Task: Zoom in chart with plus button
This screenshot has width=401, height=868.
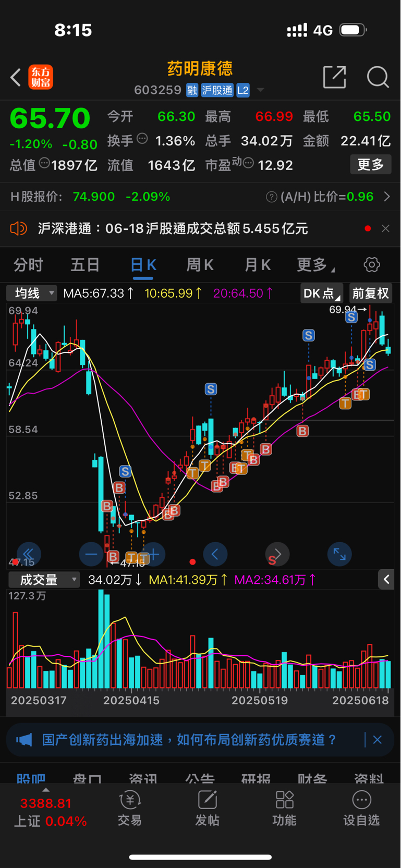Action: pyautogui.click(x=153, y=554)
